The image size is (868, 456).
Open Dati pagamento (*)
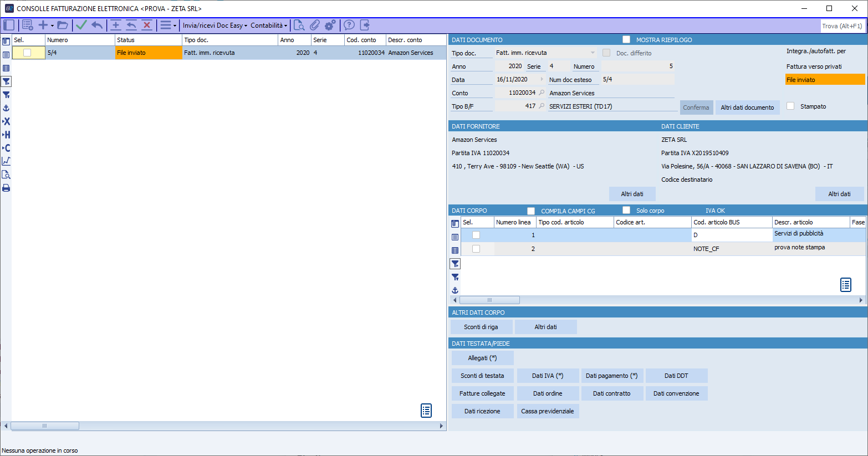612,376
